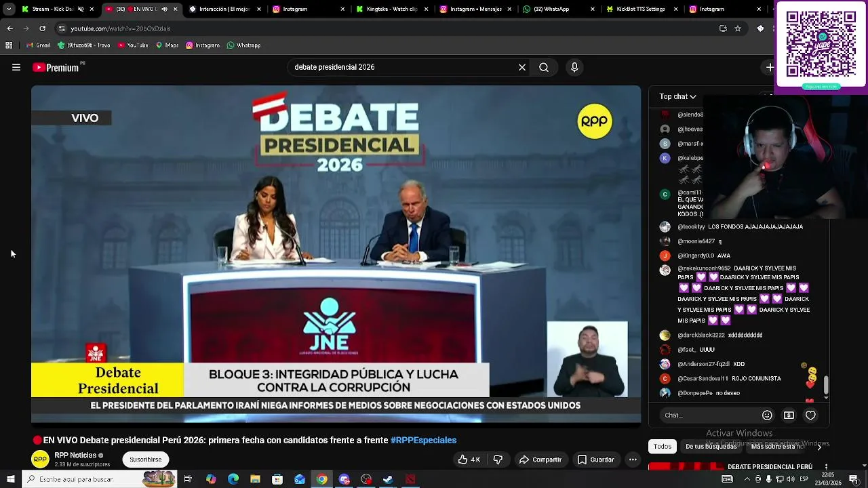Open the YouTube guide hamburger menu
The image size is (868, 488).
(x=16, y=67)
